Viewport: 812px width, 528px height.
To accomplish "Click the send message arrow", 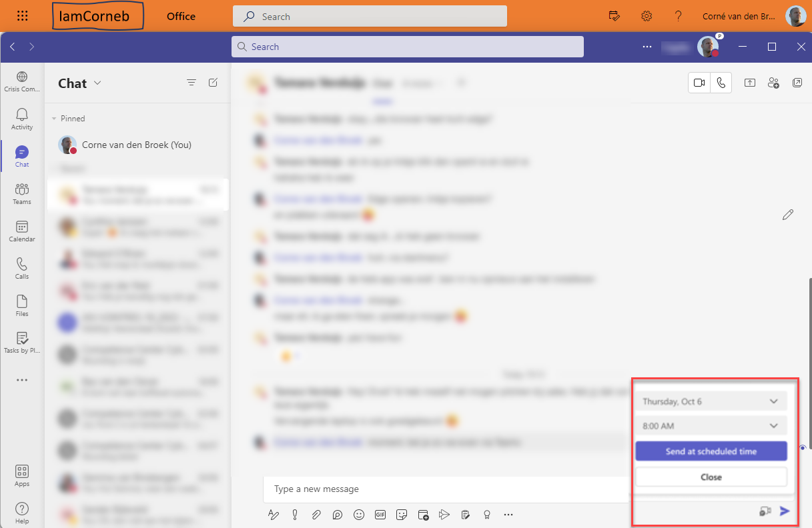I will [785, 511].
